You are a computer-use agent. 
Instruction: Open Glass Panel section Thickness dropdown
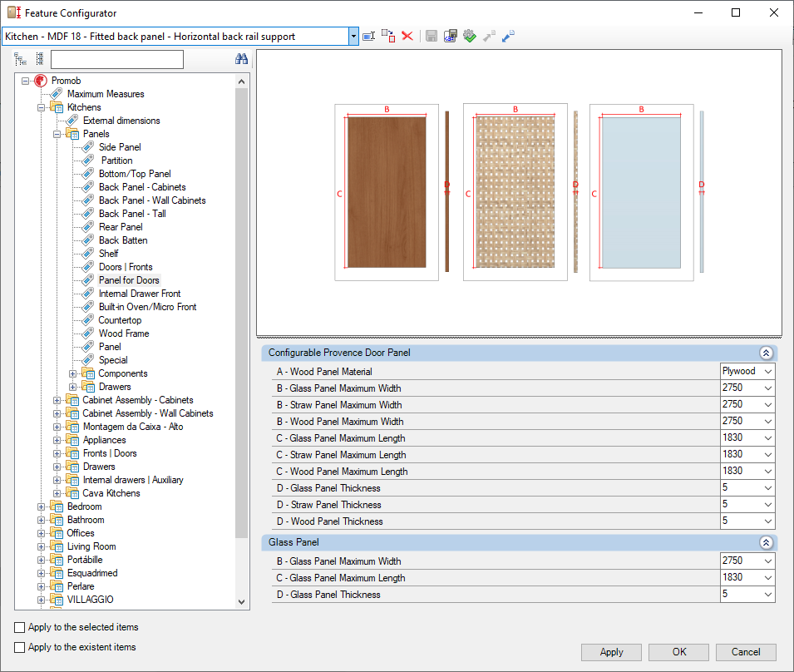pyautogui.click(x=768, y=595)
